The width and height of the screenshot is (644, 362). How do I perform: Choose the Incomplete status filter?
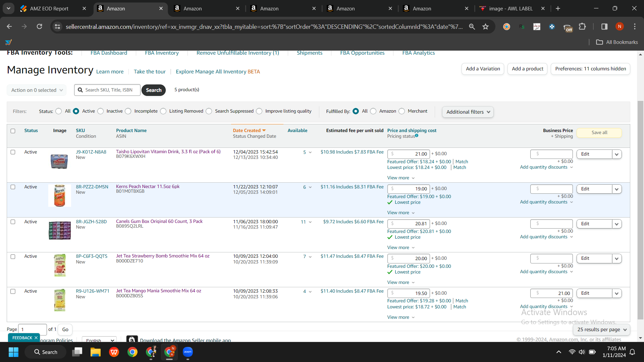(x=128, y=111)
